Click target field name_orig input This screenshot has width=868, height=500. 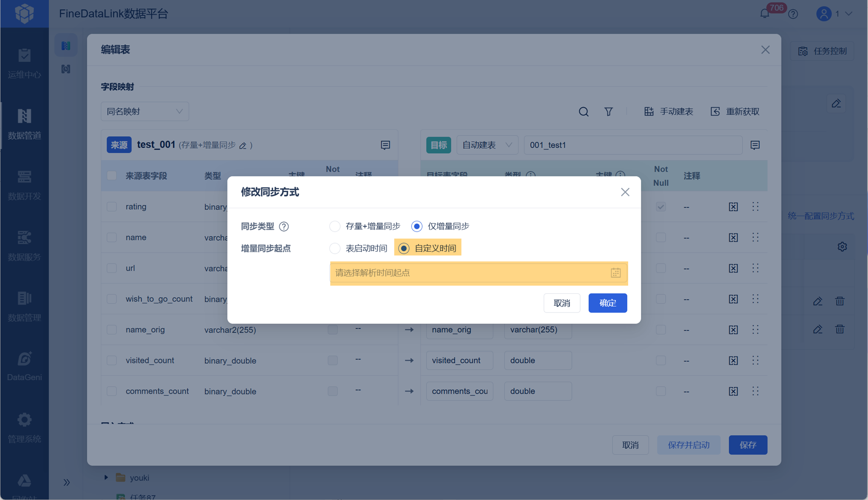[460, 330]
